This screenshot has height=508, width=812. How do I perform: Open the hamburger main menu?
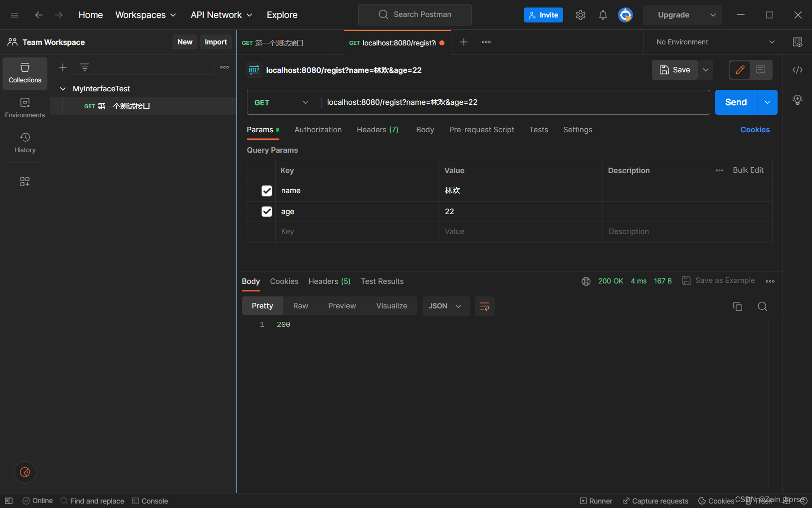click(x=14, y=15)
